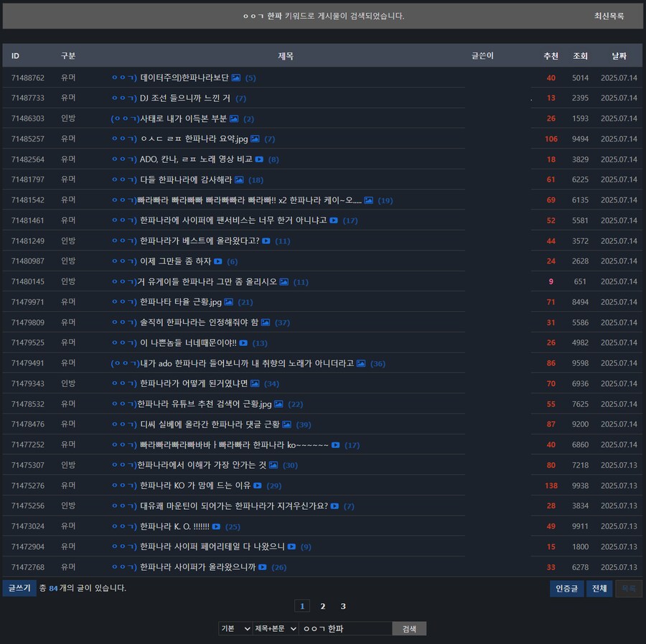Click the 조회 column header
Viewport: 646px width, 644px height.
[x=580, y=56]
